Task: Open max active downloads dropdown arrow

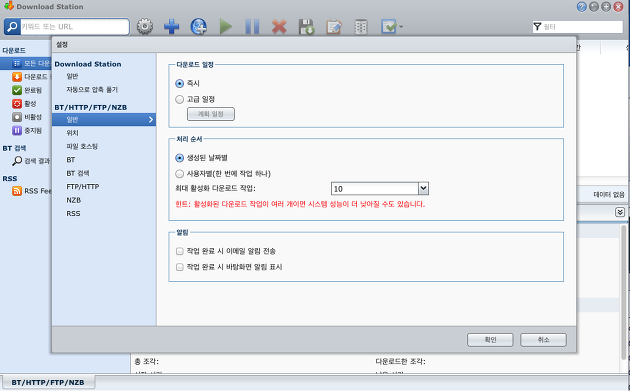Action: (423, 188)
